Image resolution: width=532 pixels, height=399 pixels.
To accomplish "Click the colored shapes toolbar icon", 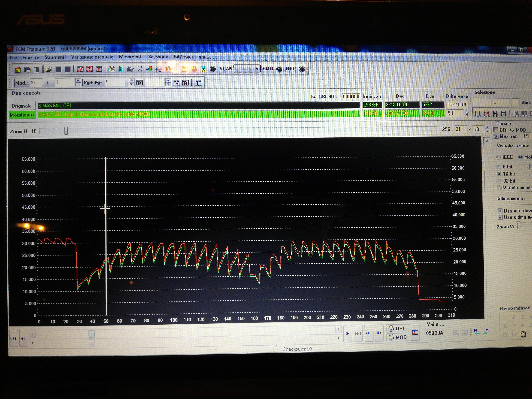I will (x=149, y=69).
